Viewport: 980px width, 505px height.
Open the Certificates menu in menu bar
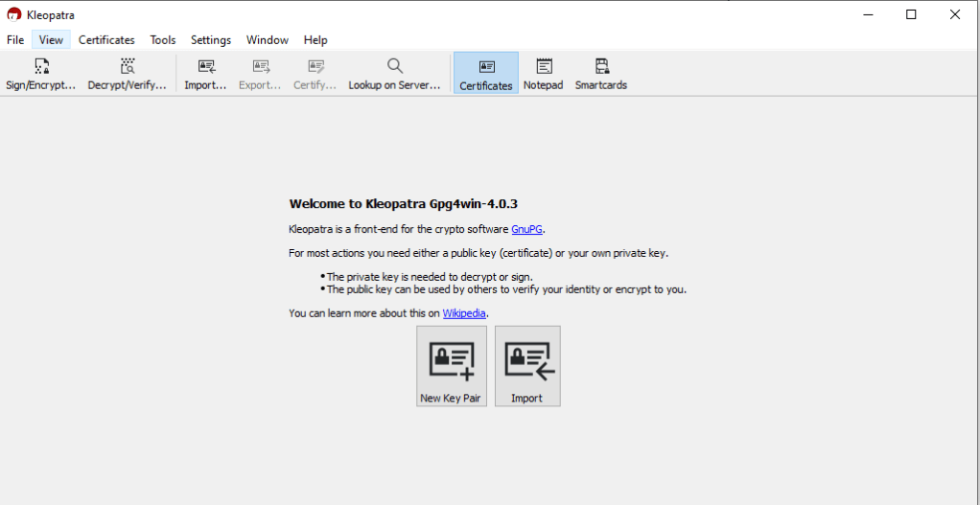pyautogui.click(x=106, y=40)
